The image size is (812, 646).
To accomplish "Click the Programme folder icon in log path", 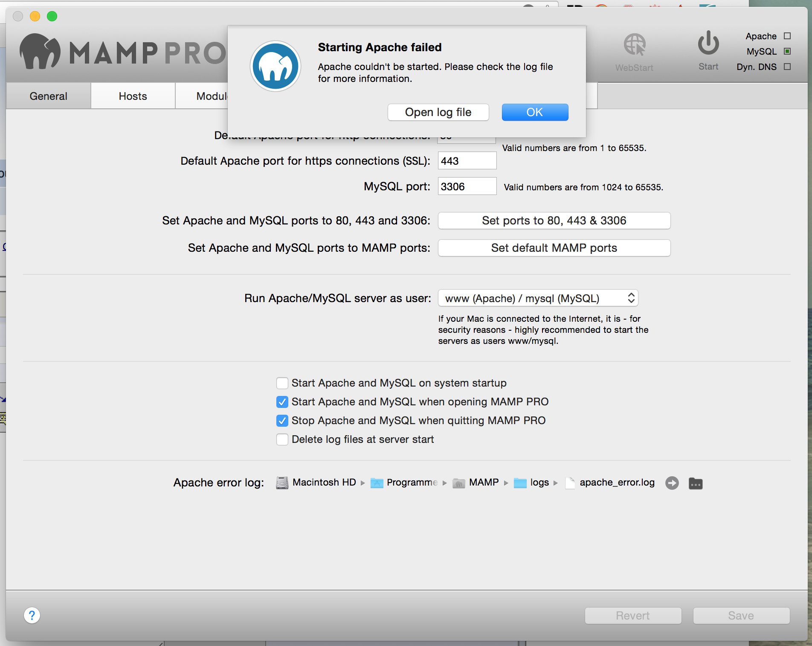I will point(377,483).
